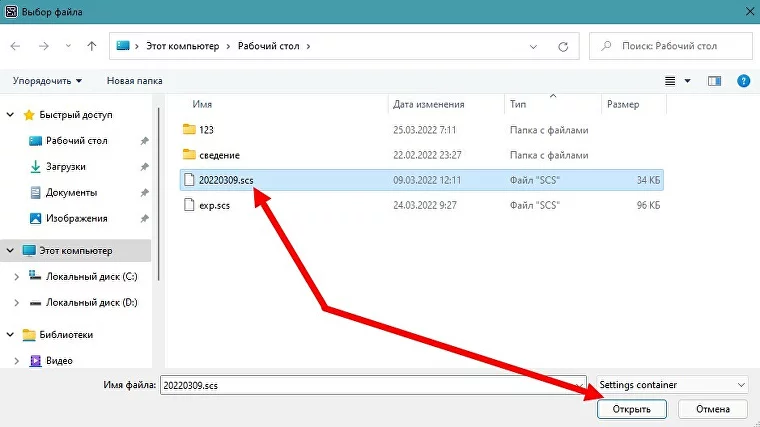This screenshot has height=427, width=760.
Task: Select 'Быстрый доступ' in the sidebar
Action: point(76,115)
